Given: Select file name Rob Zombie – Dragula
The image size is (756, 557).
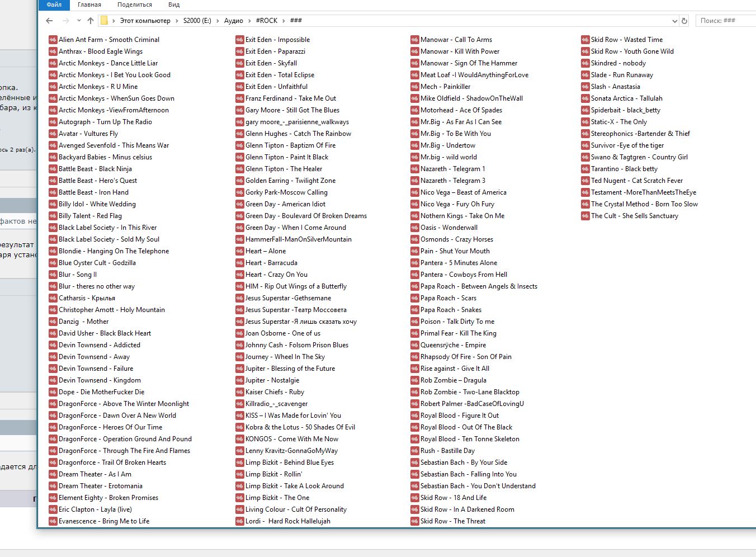Looking at the screenshot, I should (453, 380).
